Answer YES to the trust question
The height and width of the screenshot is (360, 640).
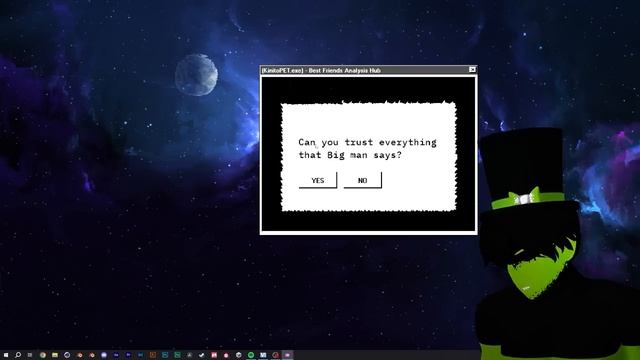pos(318,180)
